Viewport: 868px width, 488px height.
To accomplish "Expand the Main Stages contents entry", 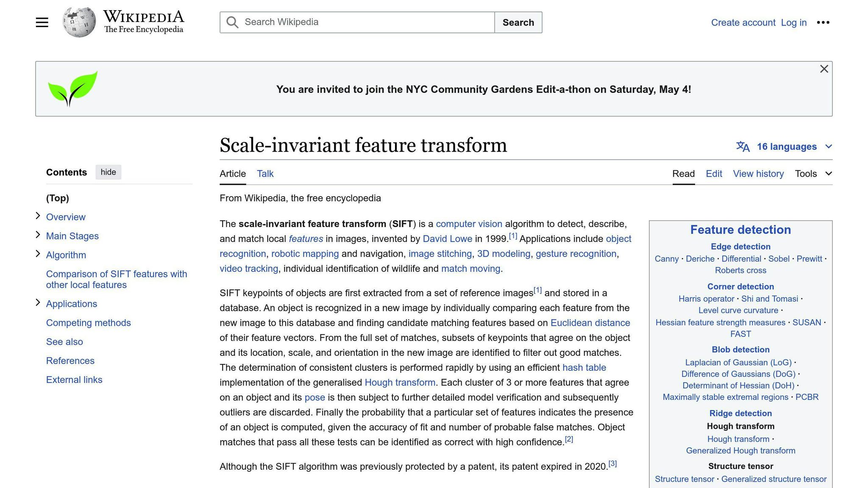I will click(38, 235).
